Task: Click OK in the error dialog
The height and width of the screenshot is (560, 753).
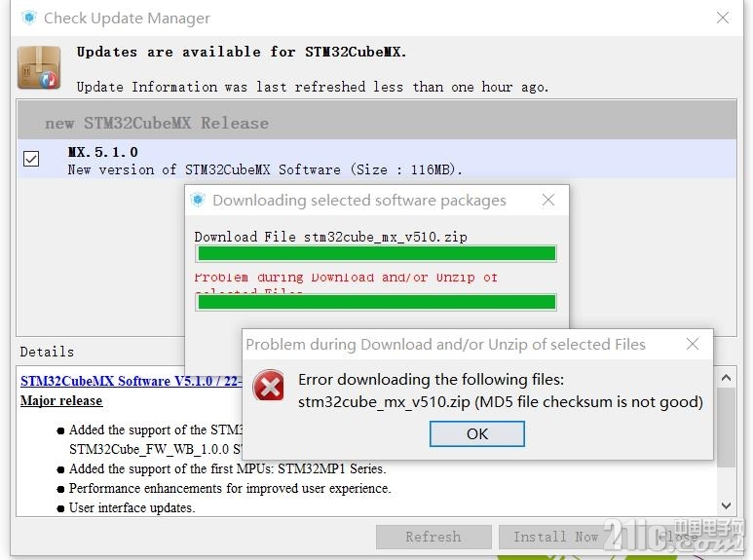Action: point(477,433)
